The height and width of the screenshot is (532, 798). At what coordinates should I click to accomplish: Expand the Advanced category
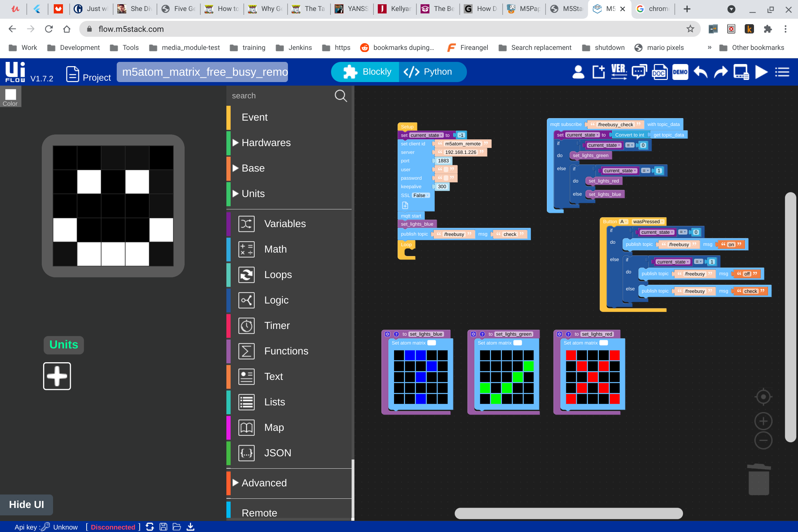(264, 483)
